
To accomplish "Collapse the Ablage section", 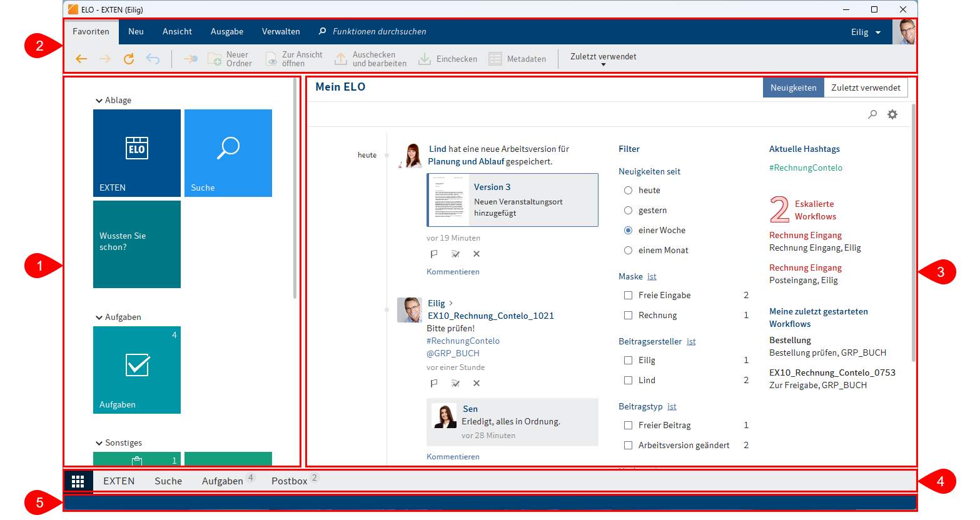I will pyautogui.click(x=99, y=101).
